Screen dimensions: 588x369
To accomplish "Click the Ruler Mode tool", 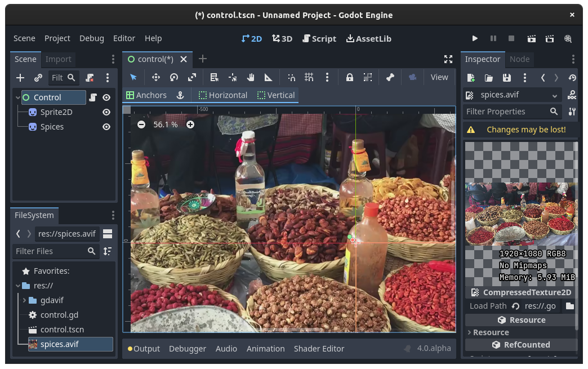I will pyautogui.click(x=269, y=78).
